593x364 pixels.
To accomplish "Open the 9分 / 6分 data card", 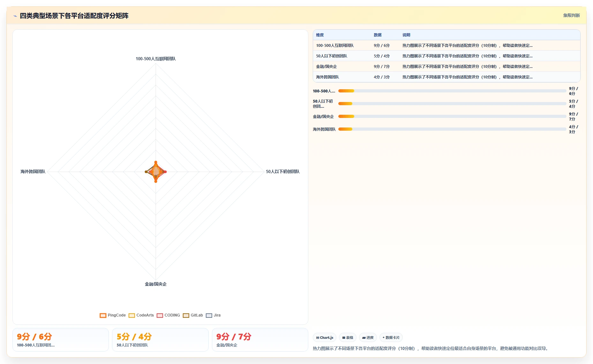I will point(61,340).
